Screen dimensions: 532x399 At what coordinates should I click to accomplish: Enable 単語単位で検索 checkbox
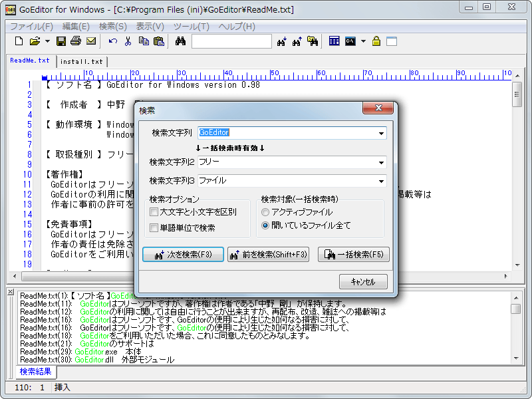point(154,227)
